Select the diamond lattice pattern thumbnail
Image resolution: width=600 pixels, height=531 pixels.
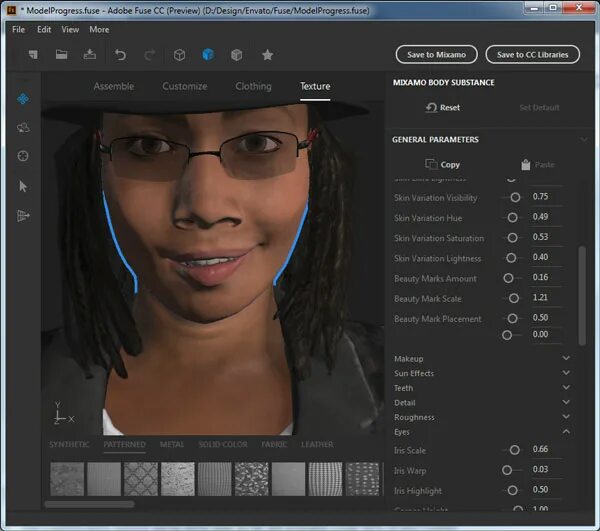point(141,479)
